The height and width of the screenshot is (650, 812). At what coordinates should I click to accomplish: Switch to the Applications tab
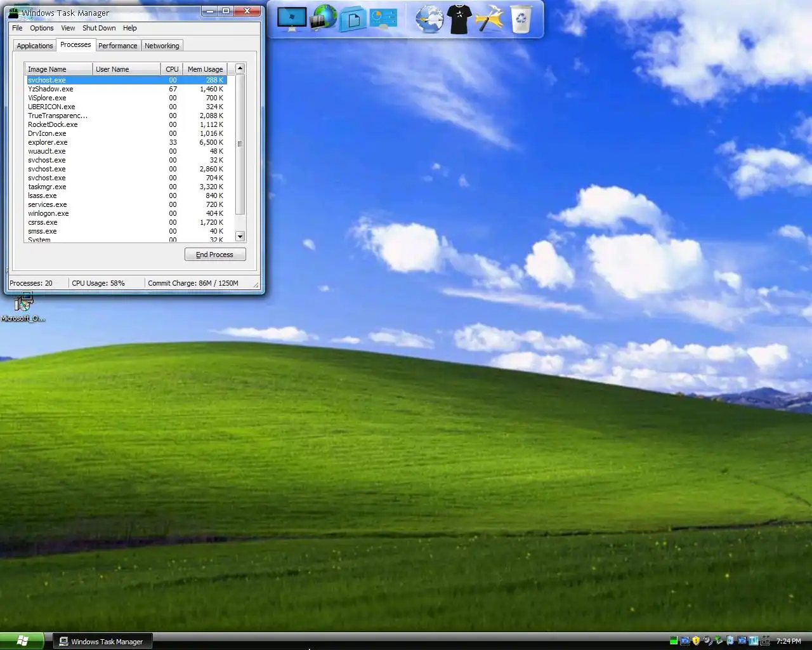coord(35,46)
